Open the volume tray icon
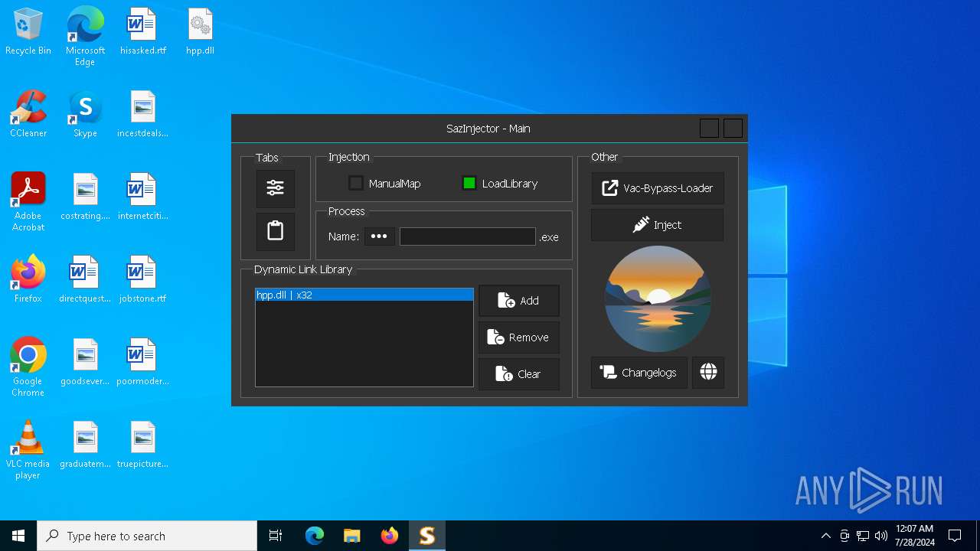This screenshot has height=551, width=980. coord(880,536)
